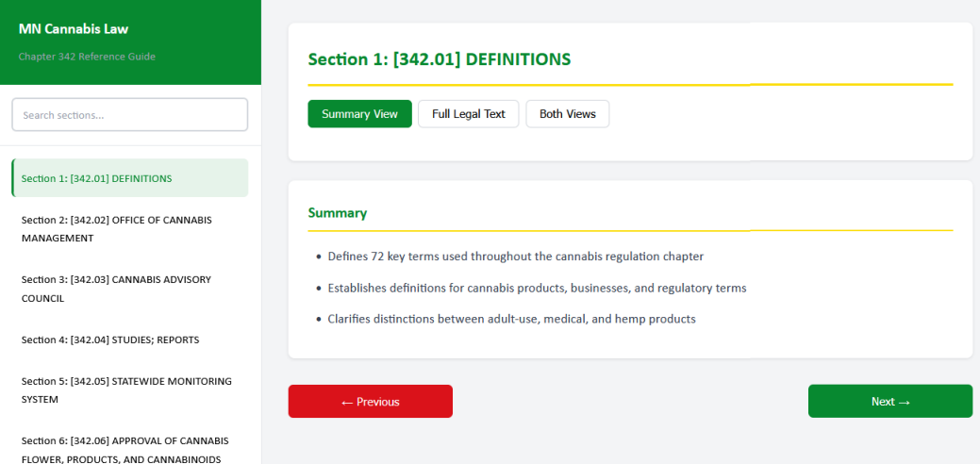Click the Summary card heading
Image resolution: width=980 pixels, height=464 pixels.
click(338, 213)
